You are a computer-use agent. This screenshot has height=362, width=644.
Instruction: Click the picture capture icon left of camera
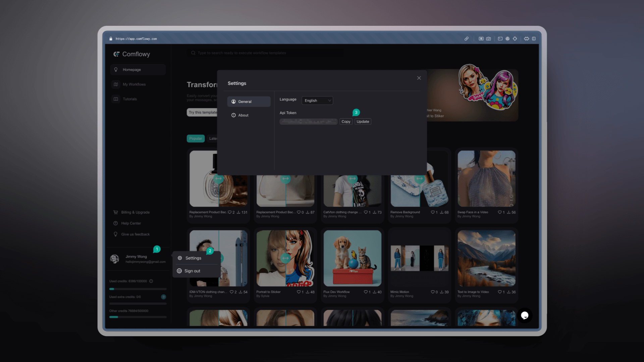click(x=481, y=39)
